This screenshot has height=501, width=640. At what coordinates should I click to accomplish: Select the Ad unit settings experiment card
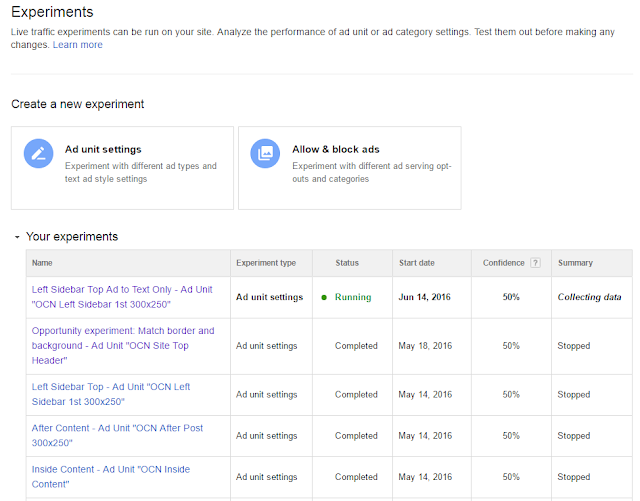tap(122, 167)
